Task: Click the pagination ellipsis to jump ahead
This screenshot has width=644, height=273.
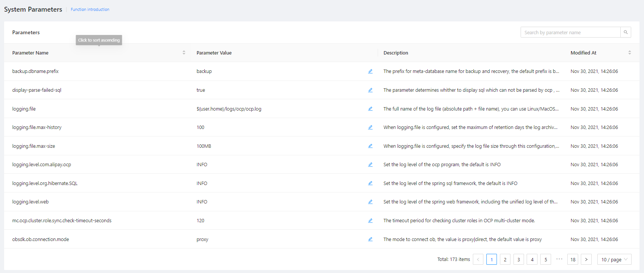Action: coord(559,259)
